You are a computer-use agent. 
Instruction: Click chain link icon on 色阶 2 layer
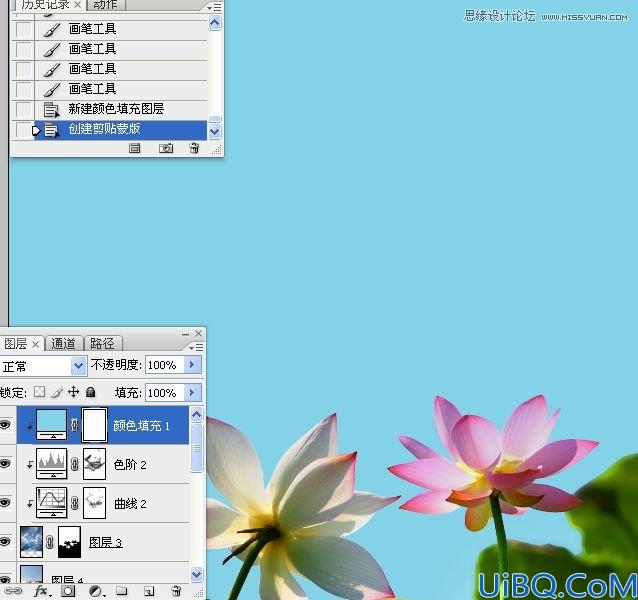coord(74,464)
